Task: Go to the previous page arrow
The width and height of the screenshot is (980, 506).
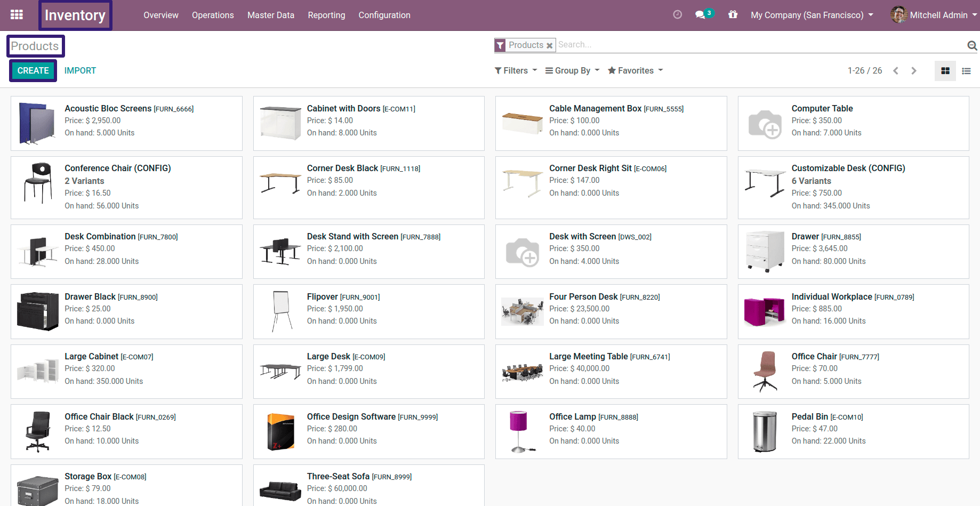Action: coord(896,71)
